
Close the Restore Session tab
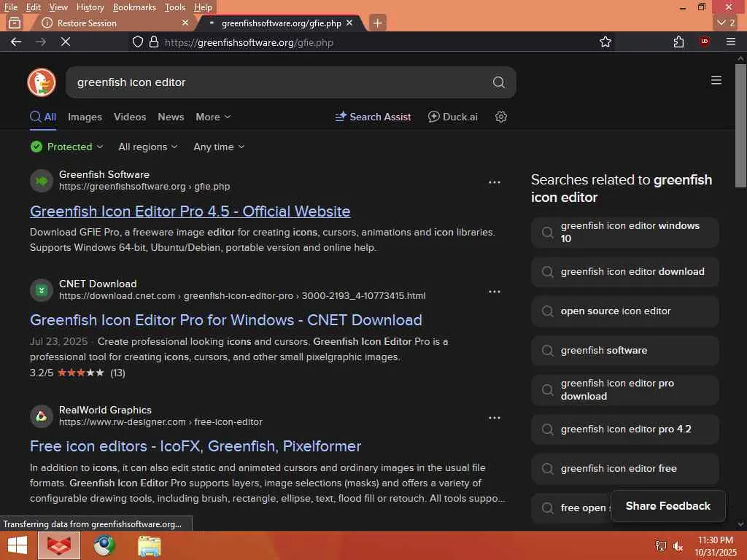click(x=185, y=23)
